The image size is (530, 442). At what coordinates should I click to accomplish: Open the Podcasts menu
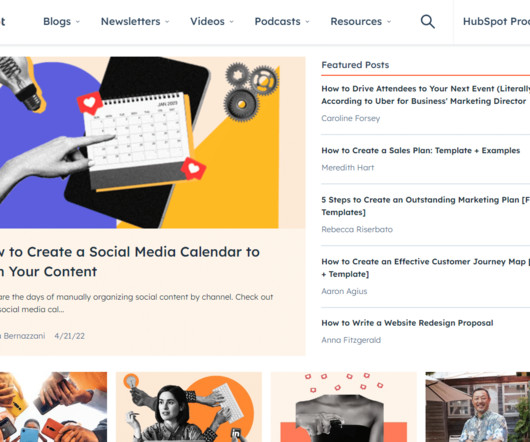[278, 22]
